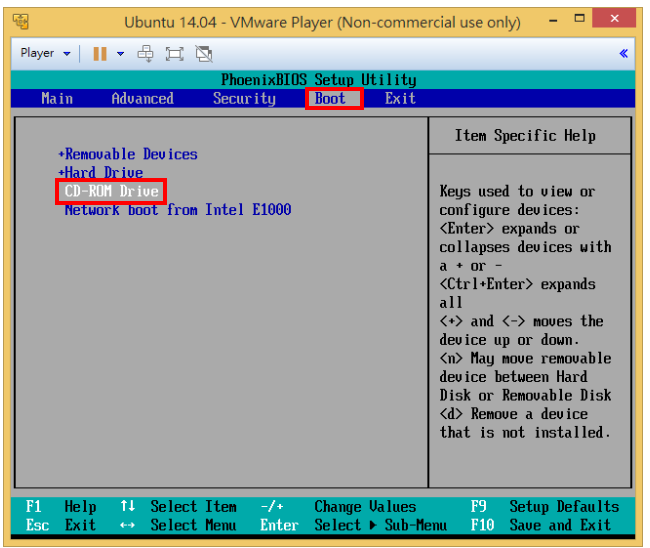Select Network boot from Intel E1000
This screenshot has width=650, height=548.
(x=178, y=210)
